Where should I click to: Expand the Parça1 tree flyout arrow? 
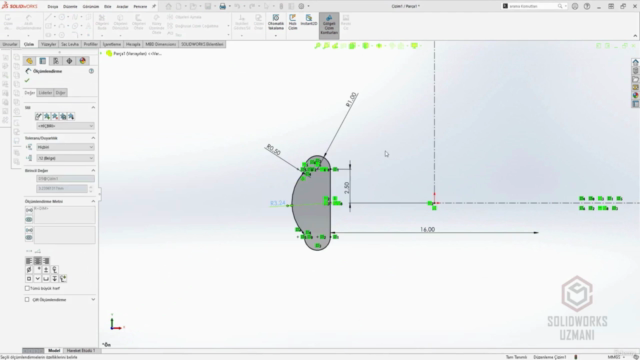pyautogui.click(x=102, y=53)
